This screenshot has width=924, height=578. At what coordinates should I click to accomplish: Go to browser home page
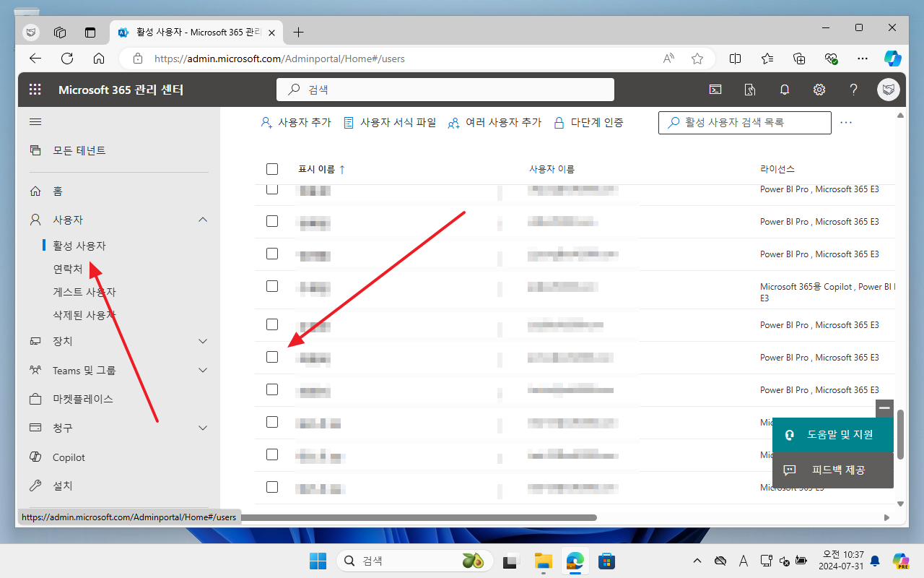pos(99,59)
